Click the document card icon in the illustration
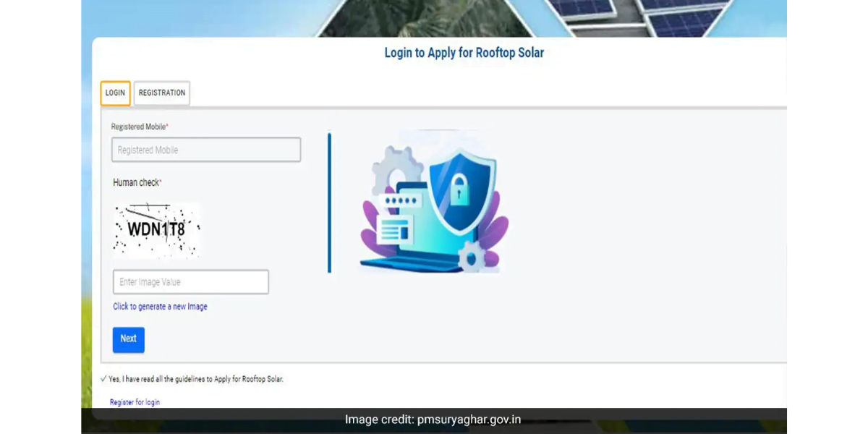This screenshot has height=434, width=868. (x=395, y=230)
